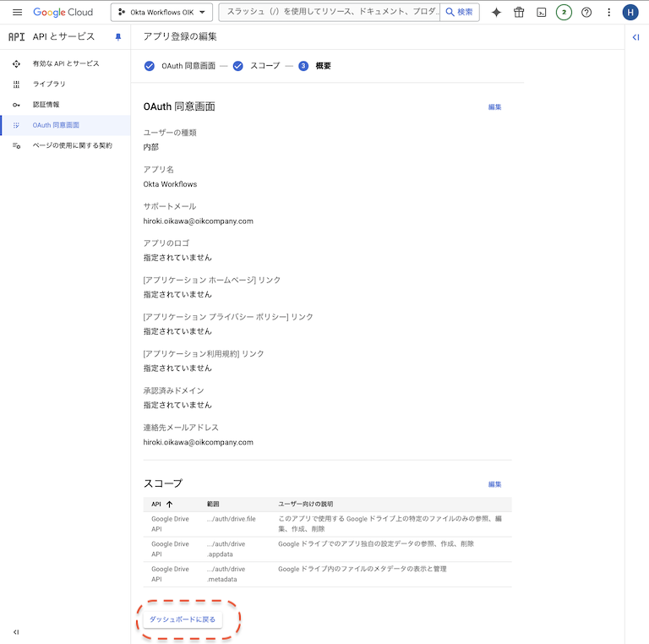The height and width of the screenshot is (644, 649).
Task: Expand the Okta Workflows project selector
Action: point(161,13)
